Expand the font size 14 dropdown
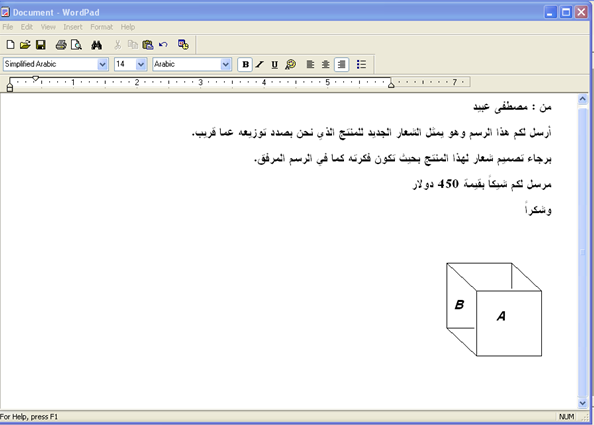 pos(141,64)
